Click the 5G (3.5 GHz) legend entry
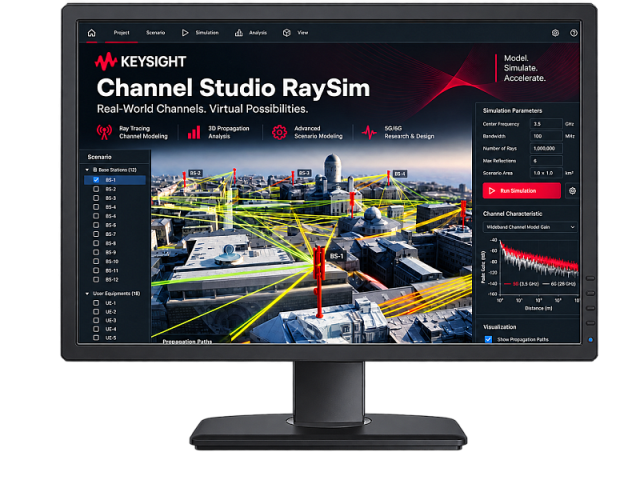The width and height of the screenshot is (640, 480). 521,284
